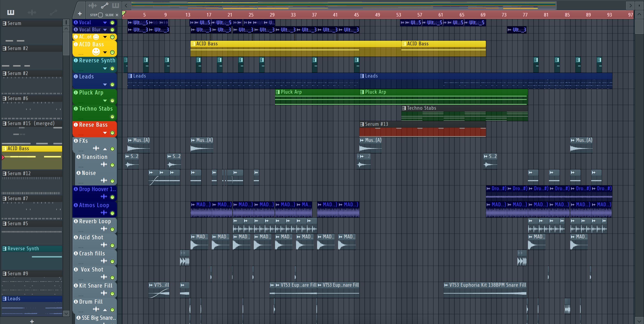Mute the Reese Bass track
This screenshot has width=644, height=324.
tap(112, 133)
